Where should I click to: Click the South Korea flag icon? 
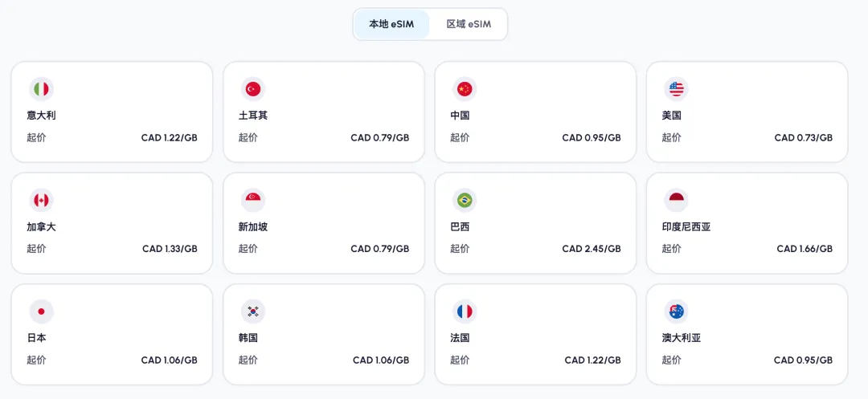pos(252,311)
